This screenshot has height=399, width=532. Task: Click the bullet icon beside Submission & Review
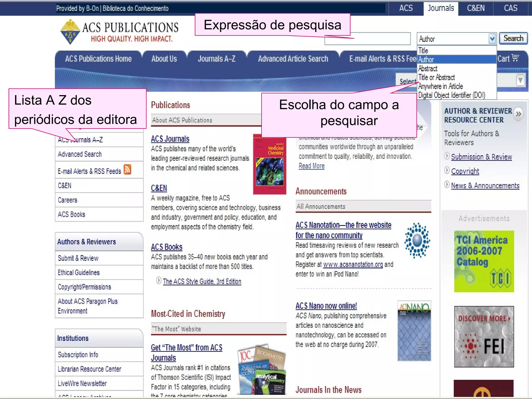point(447,156)
